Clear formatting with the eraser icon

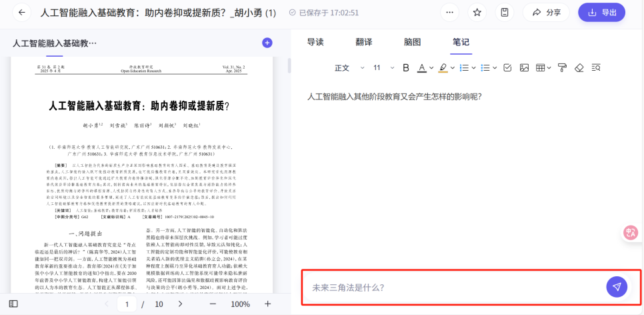(579, 68)
